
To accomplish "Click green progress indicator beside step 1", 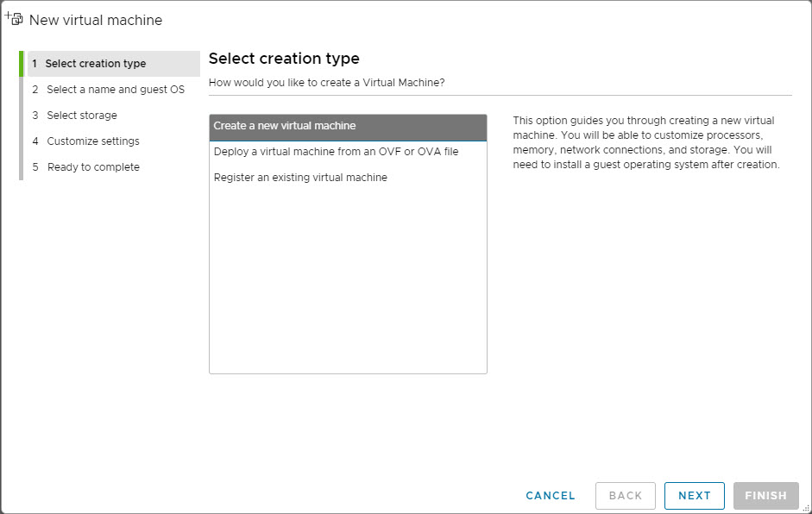I will [x=22, y=64].
